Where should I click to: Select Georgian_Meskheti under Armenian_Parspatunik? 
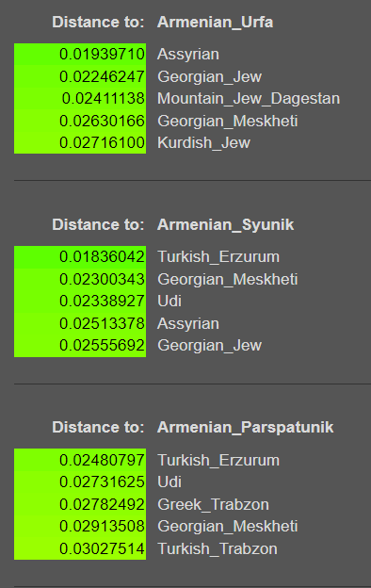(x=228, y=527)
